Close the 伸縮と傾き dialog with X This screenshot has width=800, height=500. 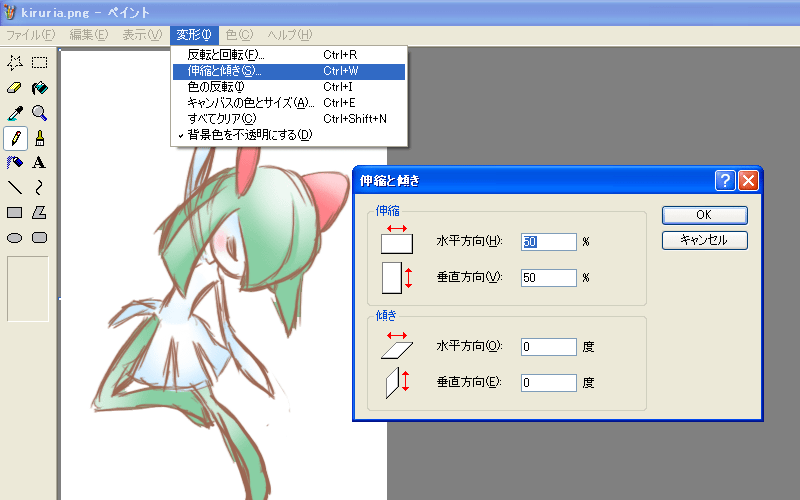(748, 181)
